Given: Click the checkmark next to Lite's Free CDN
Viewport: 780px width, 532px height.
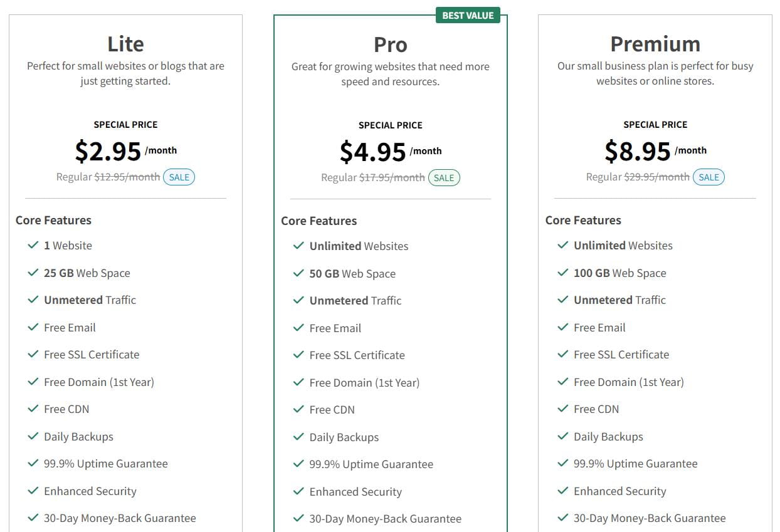Looking at the screenshot, I should tap(33, 409).
